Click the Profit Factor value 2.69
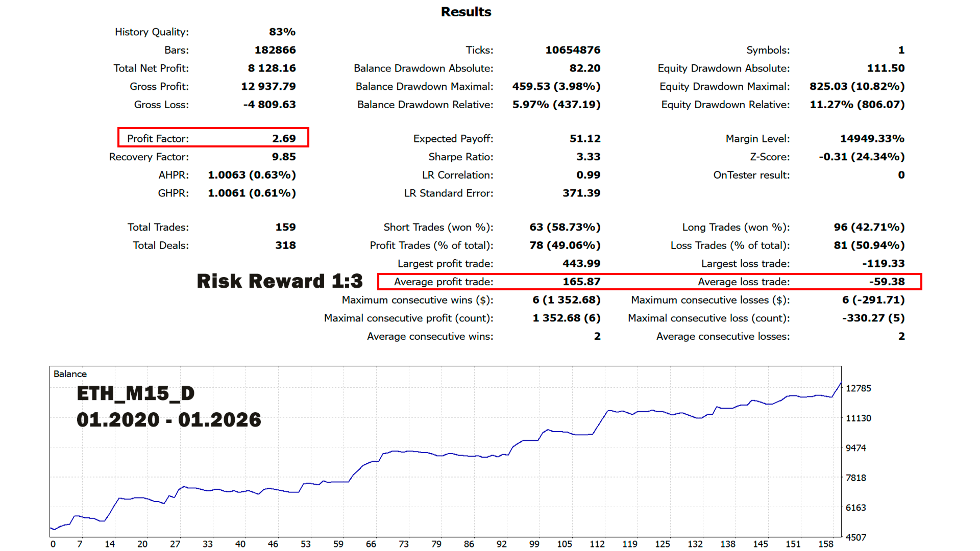This screenshot has height=551, width=980. (x=284, y=139)
